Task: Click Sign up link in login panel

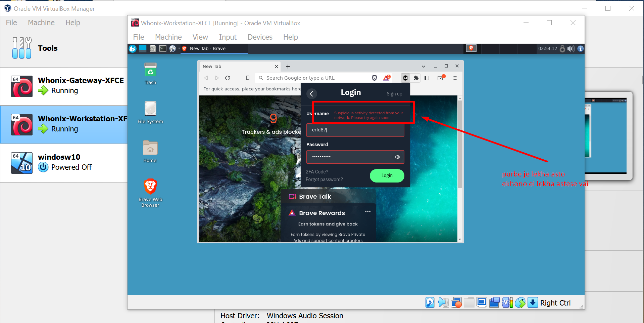Action: [x=394, y=94]
